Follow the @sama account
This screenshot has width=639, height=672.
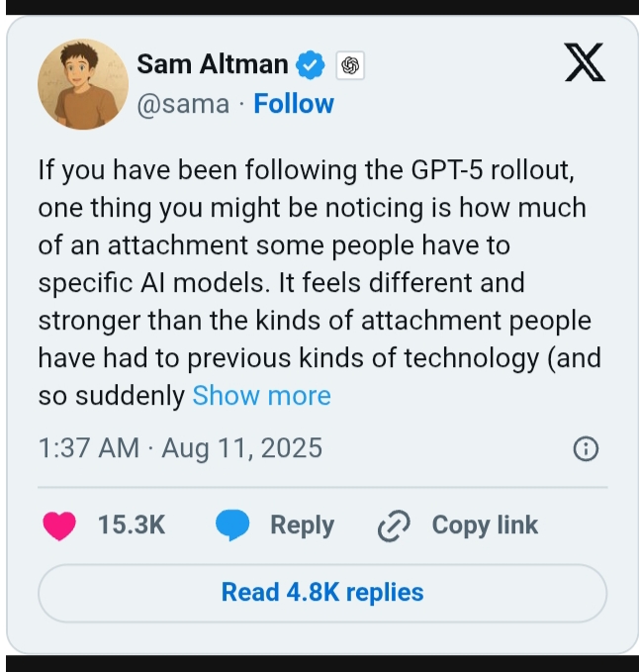pyautogui.click(x=294, y=104)
